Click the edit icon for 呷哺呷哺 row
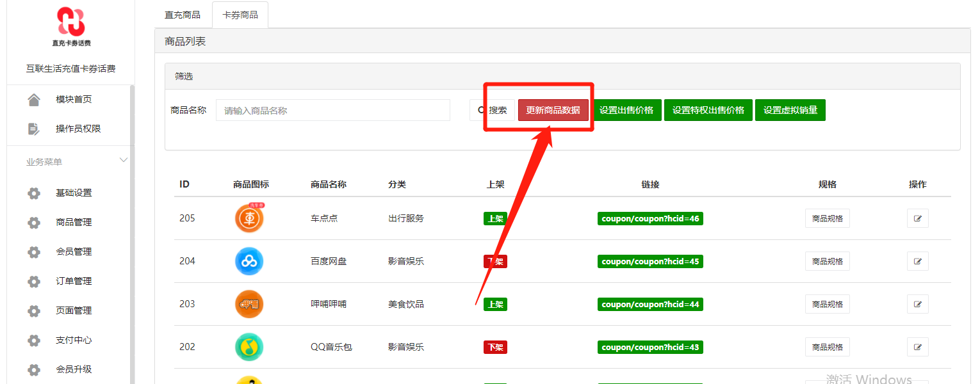980x384 pixels. 917,304
